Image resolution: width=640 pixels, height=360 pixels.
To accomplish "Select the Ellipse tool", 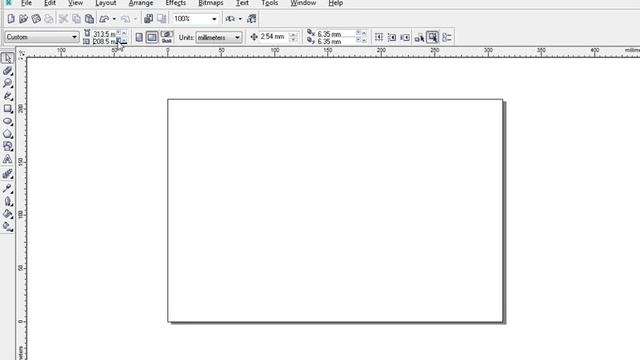I will click(7, 121).
